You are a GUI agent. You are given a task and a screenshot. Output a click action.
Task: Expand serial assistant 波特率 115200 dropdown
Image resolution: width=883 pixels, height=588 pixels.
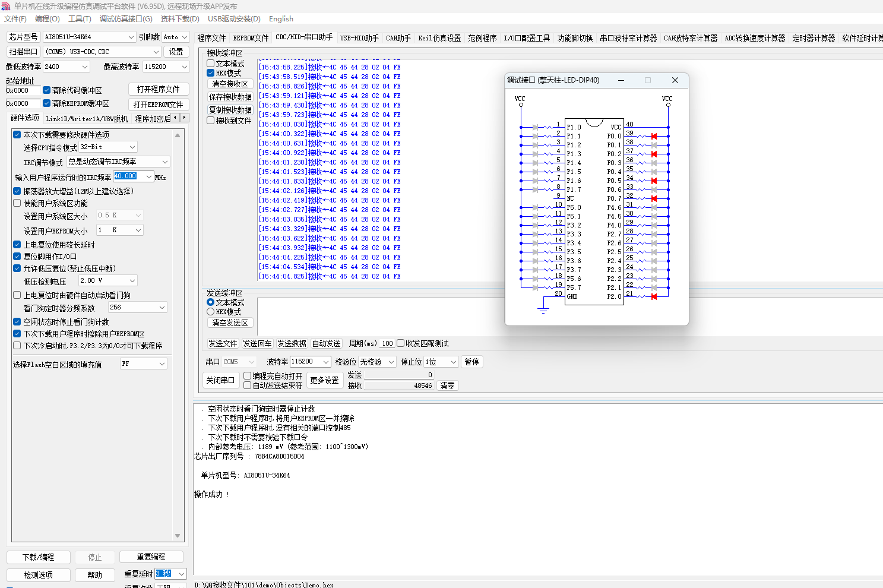[310, 362]
